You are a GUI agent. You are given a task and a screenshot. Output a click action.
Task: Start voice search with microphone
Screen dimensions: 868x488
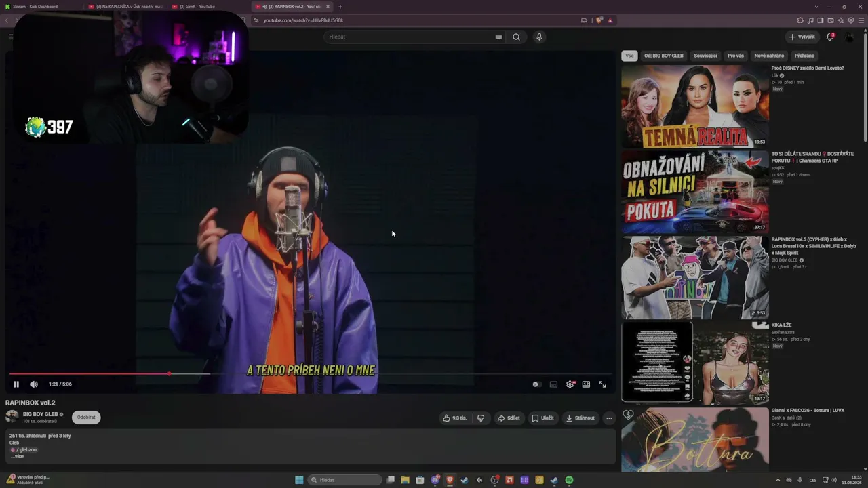(539, 37)
